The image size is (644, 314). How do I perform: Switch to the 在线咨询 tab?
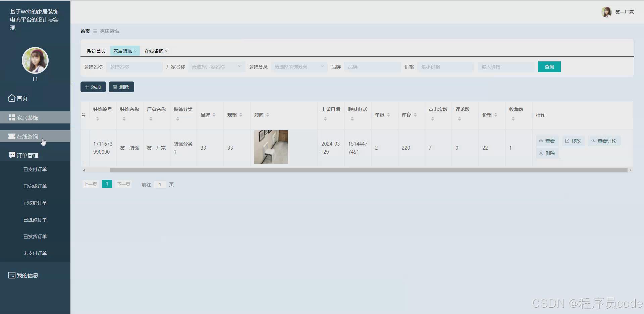click(x=154, y=51)
